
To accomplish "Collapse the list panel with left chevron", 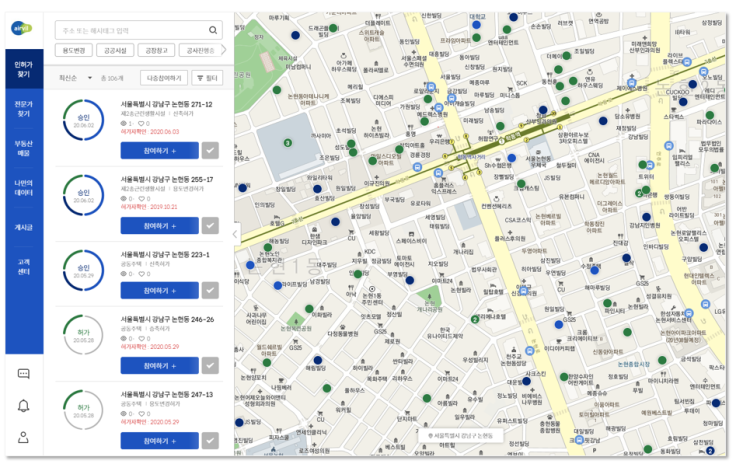I will tap(235, 234).
